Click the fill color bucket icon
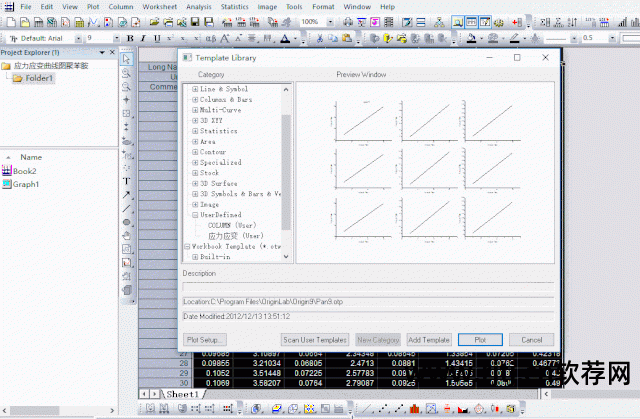This screenshot has height=419, width=640. click(x=471, y=38)
